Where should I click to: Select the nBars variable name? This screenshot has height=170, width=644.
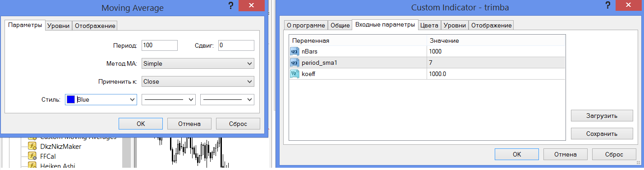tap(309, 52)
